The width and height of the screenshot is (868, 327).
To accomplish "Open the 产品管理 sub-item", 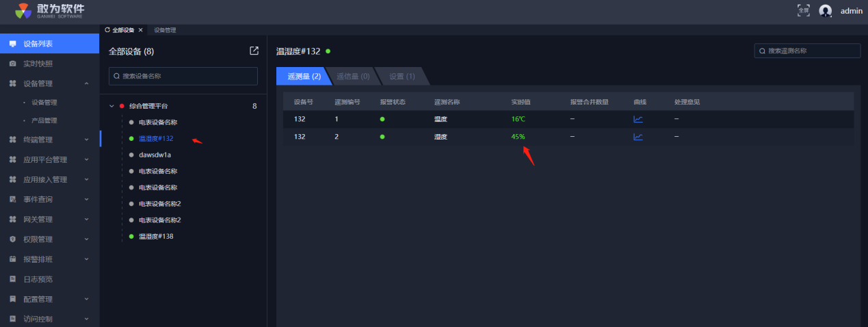I will pos(44,120).
